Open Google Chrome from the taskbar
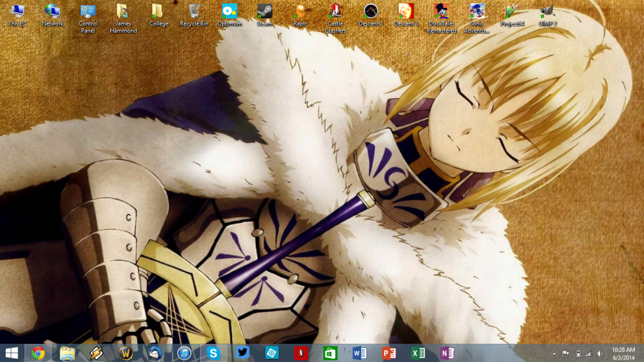This screenshot has height=362, width=644. pyautogui.click(x=38, y=353)
